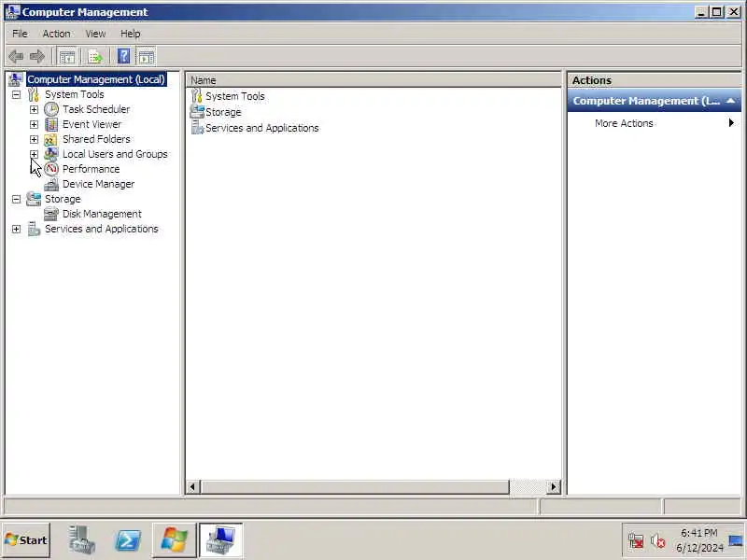Viewport: 747px width, 560px height.
Task: Toggle the Show/Hide Action Pane toolbar icon
Action: coord(147,57)
